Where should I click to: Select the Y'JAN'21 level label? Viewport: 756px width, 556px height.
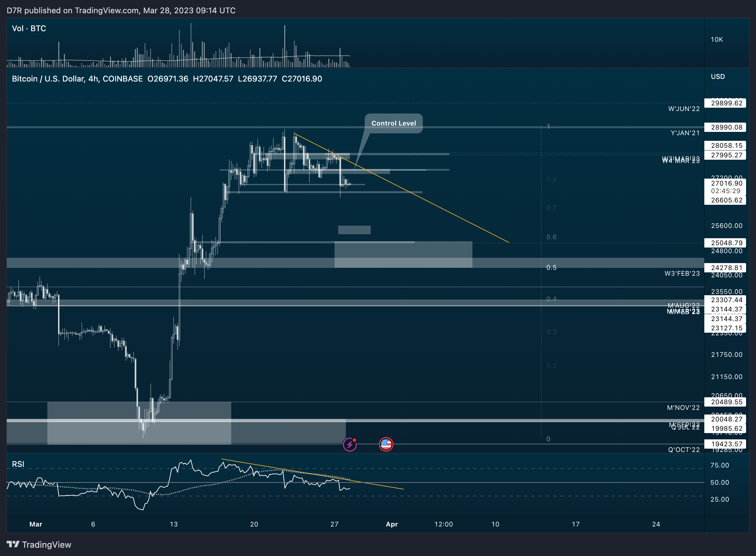[x=685, y=133]
